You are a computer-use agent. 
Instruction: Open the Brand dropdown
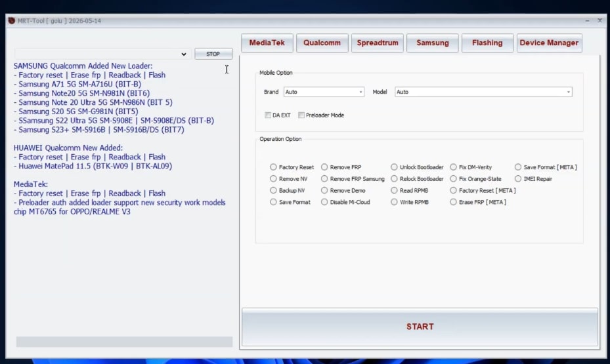324,92
